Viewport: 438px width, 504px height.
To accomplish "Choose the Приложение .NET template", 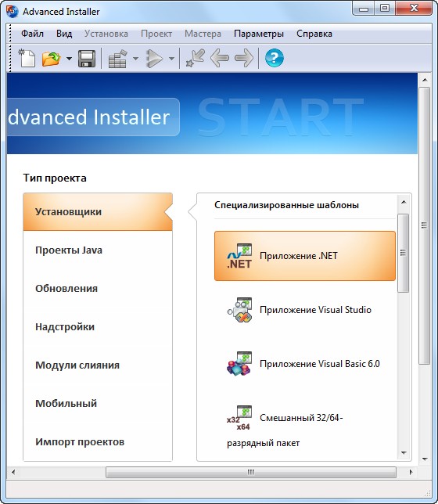I will point(304,256).
